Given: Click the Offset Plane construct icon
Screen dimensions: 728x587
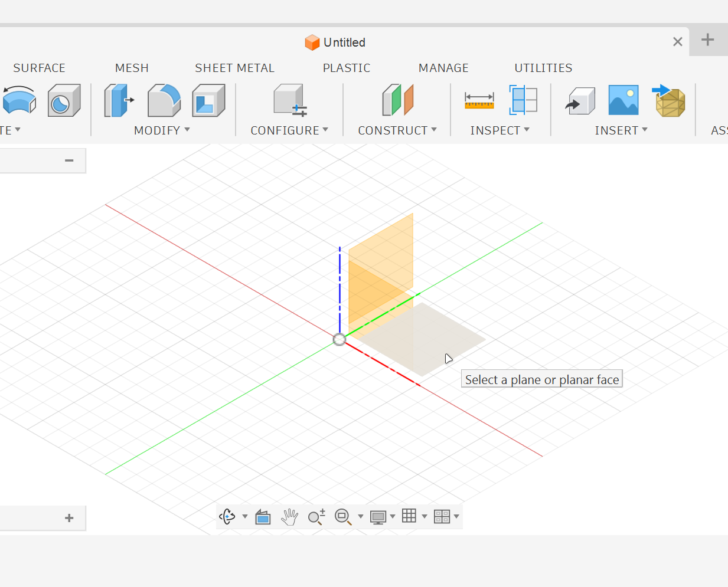Looking at the screenshot, I should coord(398,100).
